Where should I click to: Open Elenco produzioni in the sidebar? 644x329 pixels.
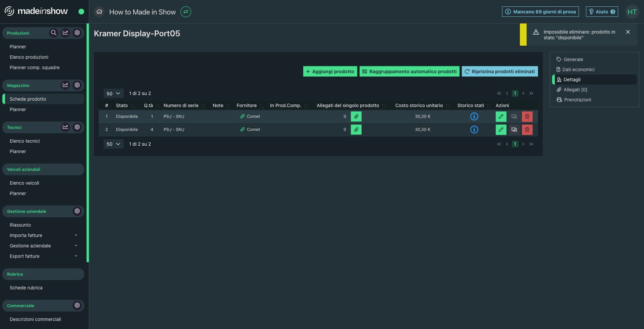tap(29, 57)
